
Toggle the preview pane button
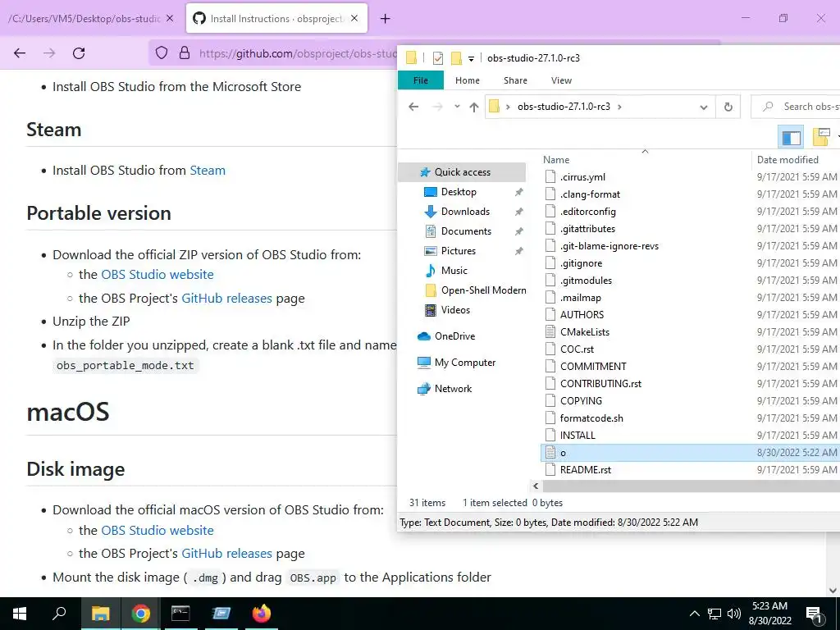point(792,137)
